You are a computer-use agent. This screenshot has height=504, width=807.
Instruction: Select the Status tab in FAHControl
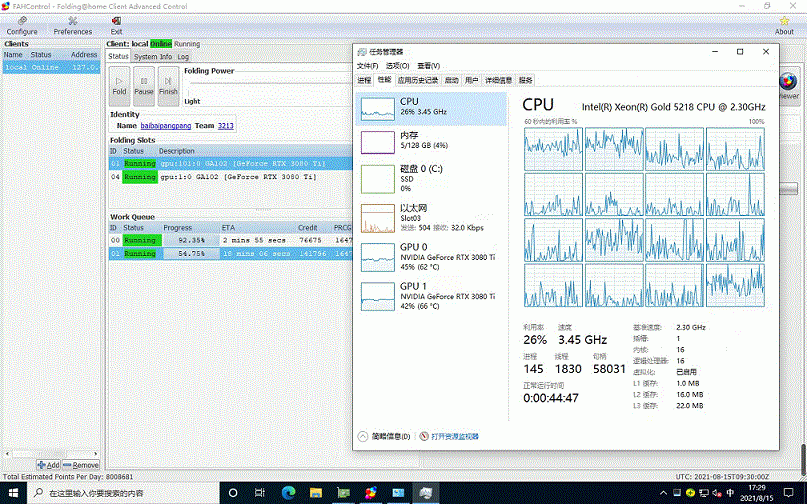coord(118,56)
